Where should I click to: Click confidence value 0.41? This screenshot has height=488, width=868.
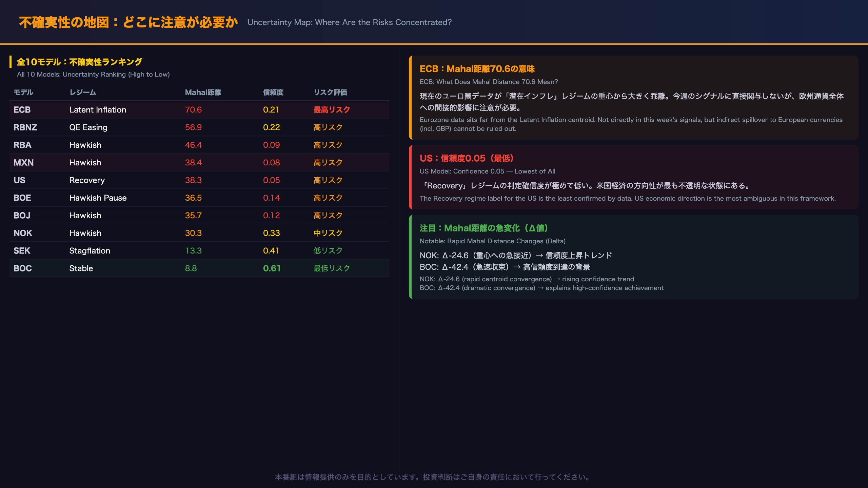271,251
